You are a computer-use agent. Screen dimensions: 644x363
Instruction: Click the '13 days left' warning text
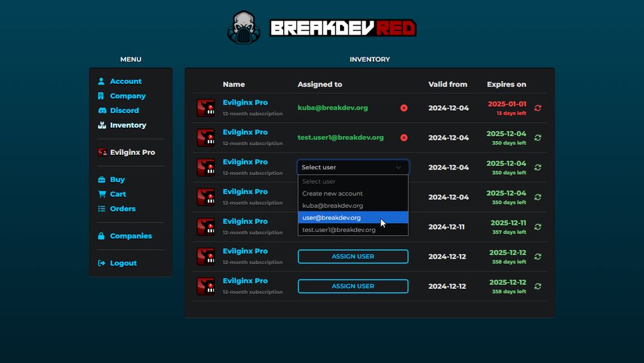pos(511,113)
